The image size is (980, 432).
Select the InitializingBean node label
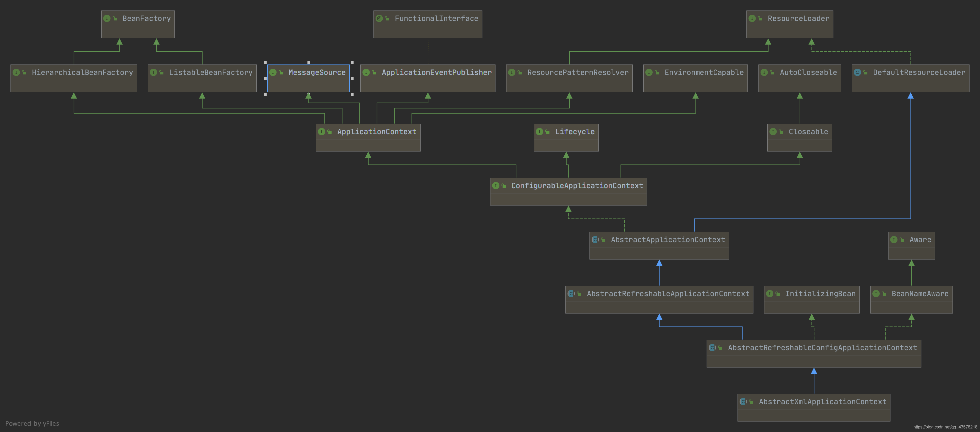820,294
